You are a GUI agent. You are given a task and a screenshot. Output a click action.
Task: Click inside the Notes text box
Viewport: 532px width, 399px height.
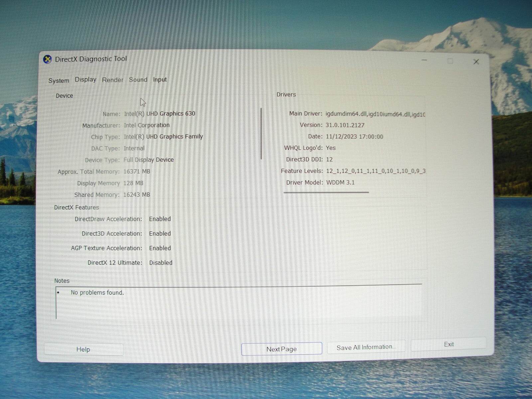[238, 302]
